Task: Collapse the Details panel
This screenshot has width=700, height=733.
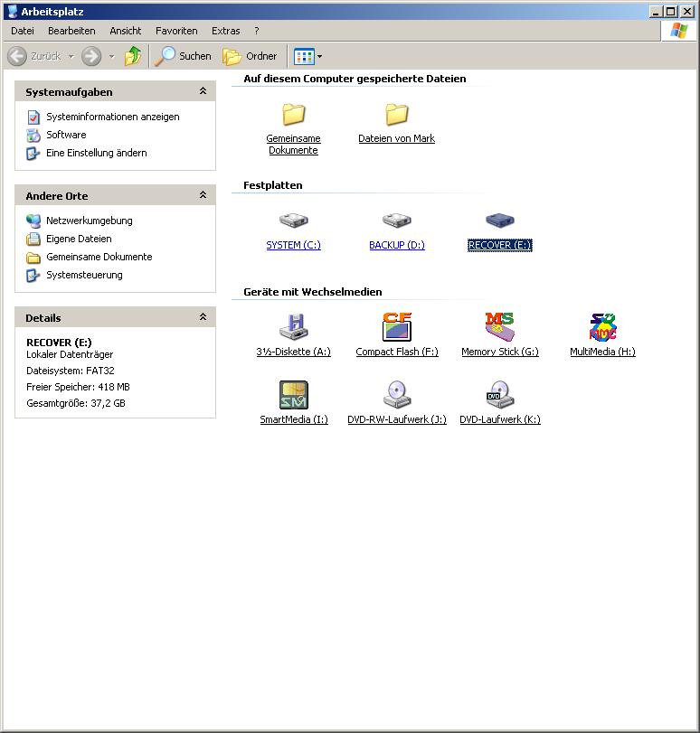Action: coord(203,317)
